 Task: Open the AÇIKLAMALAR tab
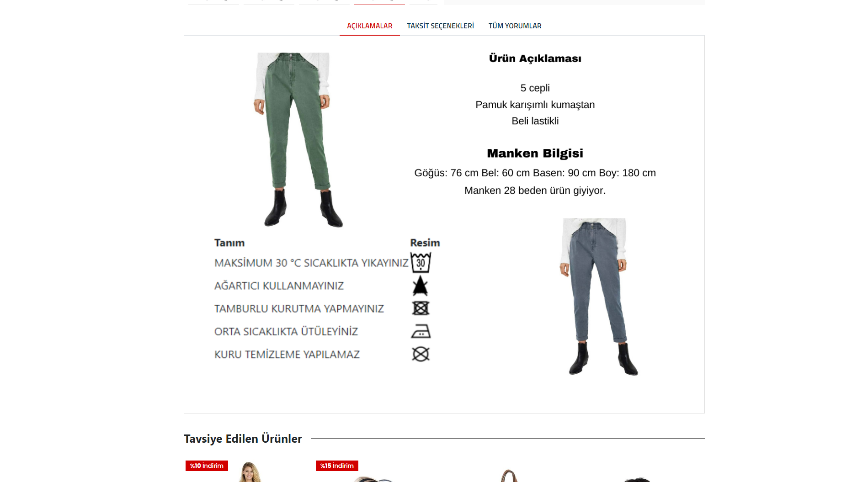pyautogui.click(x=369, y=26)
